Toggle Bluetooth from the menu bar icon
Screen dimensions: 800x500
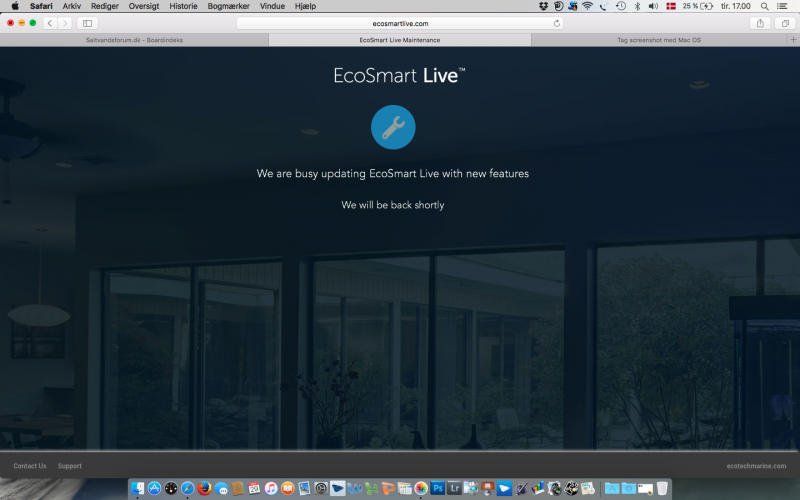tap(637, 6)
